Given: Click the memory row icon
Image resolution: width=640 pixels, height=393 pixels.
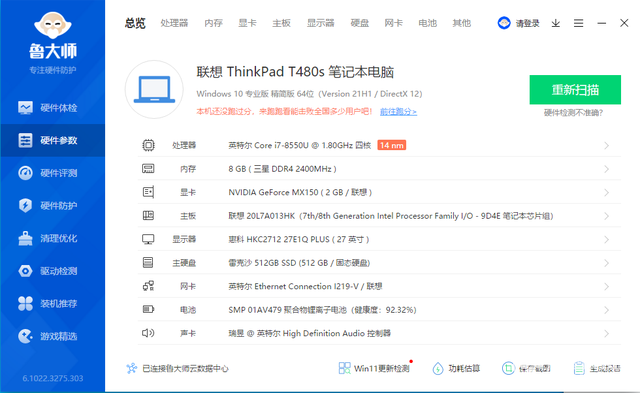Looking at the screenshot, I should (148, 169).
